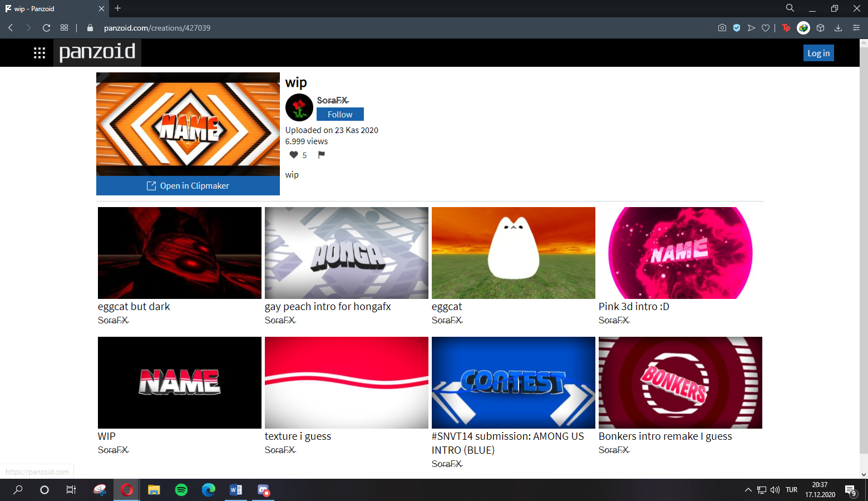Open the ad blocker shield icon

pos(737,28)
